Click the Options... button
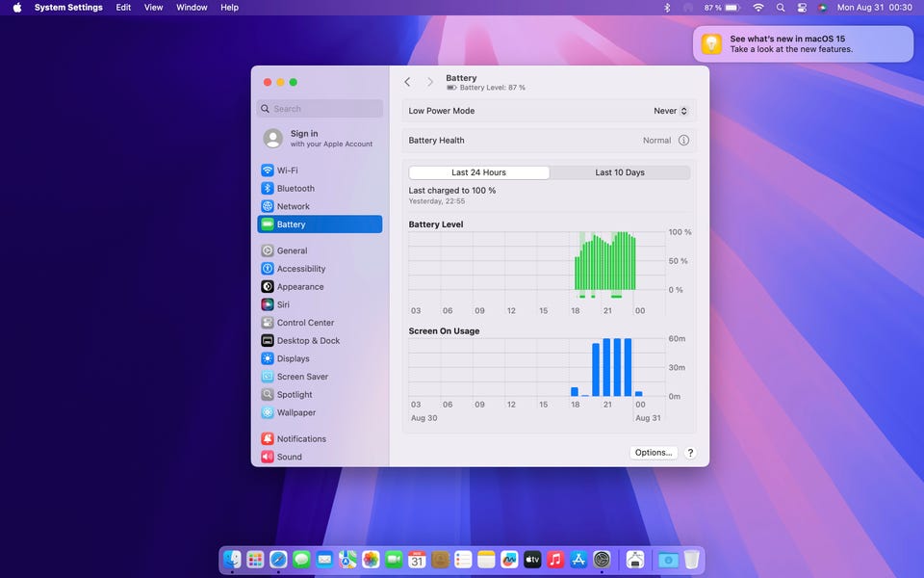Screen dimensions: 924x578 (x=654, y=453)
